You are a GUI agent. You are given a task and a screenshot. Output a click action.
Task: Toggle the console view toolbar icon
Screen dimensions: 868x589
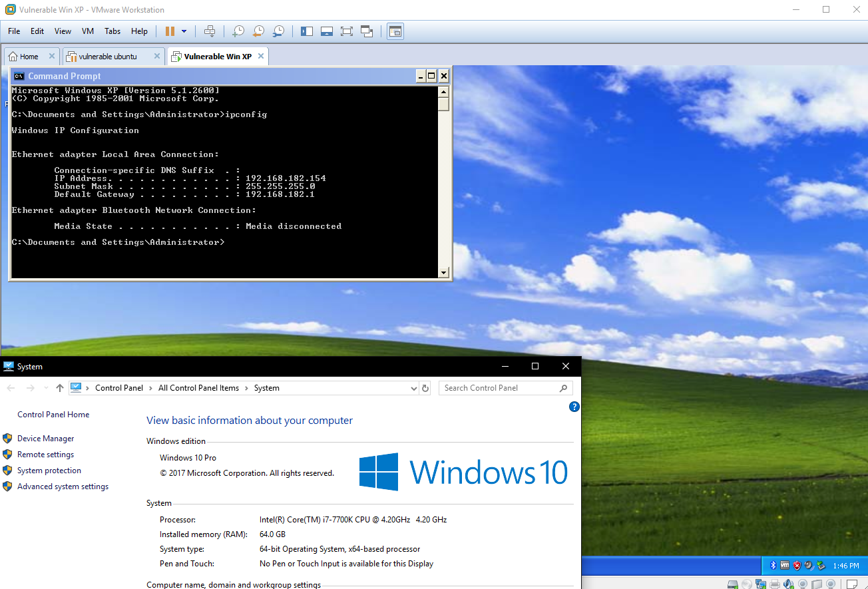click(395, 31)
